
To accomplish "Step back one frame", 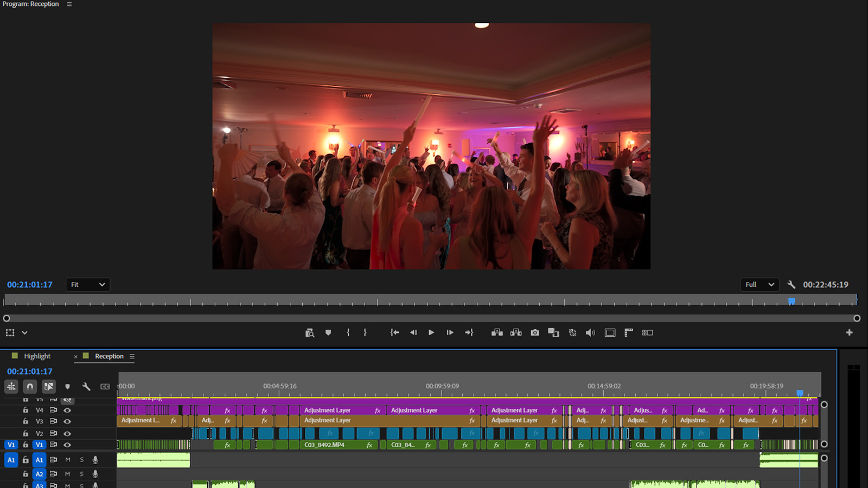I will point(413,332).
